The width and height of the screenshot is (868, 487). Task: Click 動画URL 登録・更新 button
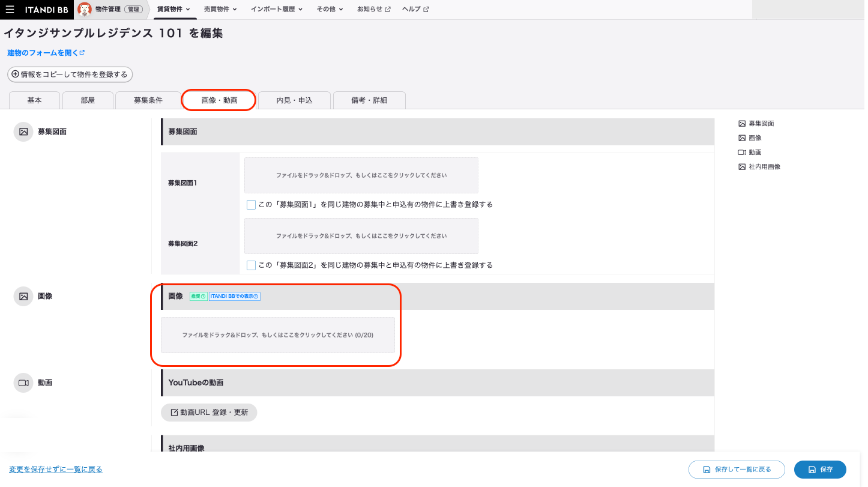[209, 413]
